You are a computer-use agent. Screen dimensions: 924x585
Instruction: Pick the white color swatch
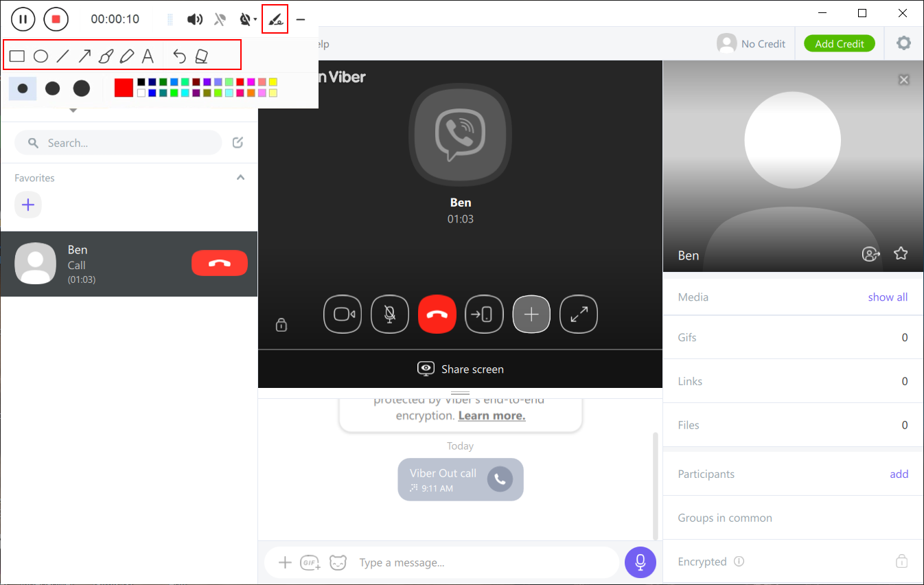(141, 93)
